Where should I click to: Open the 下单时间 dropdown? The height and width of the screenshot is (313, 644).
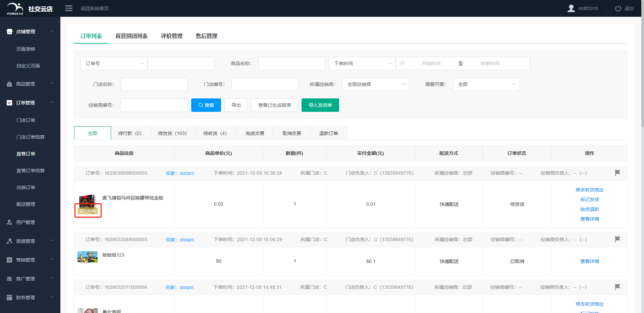[362, 63]
